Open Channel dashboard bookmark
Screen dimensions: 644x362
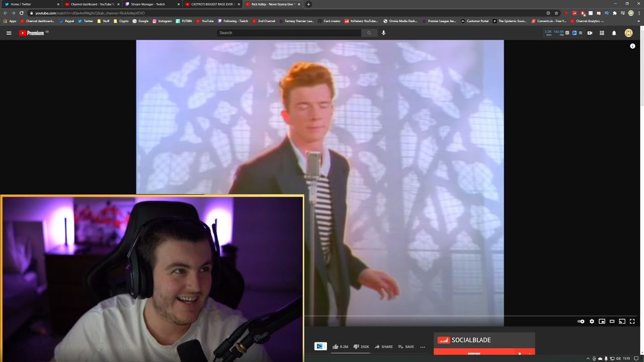38,21
